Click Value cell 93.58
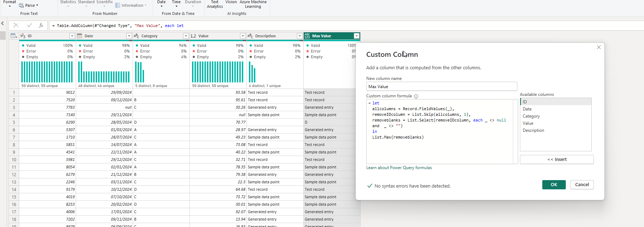 coord(218,92)
